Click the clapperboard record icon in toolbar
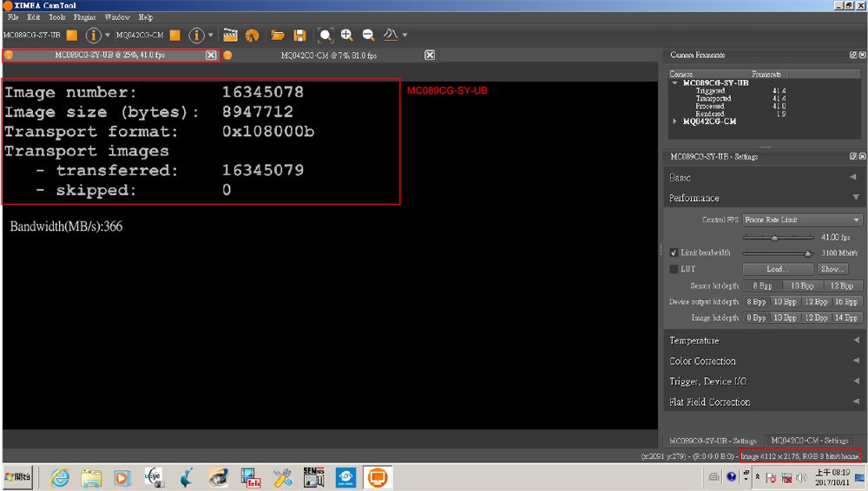Viewport: 868px width, 491px height. 230,36
